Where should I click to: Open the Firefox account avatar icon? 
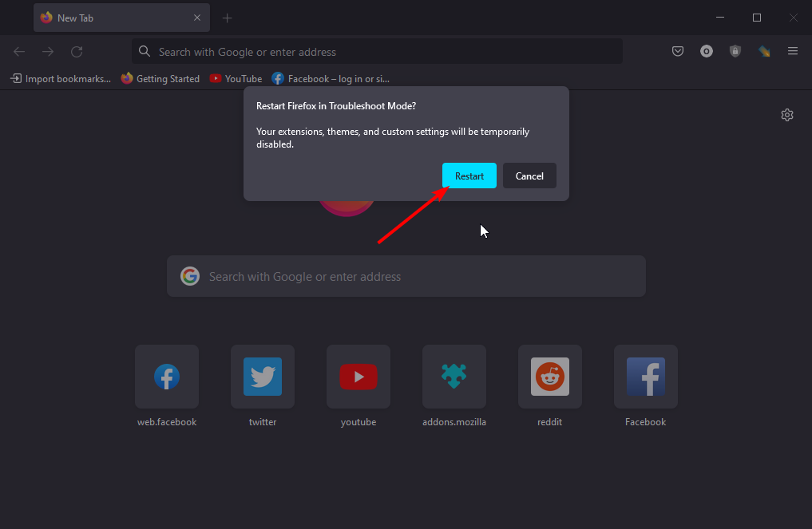pyautogui.click(x=707, y=51)
